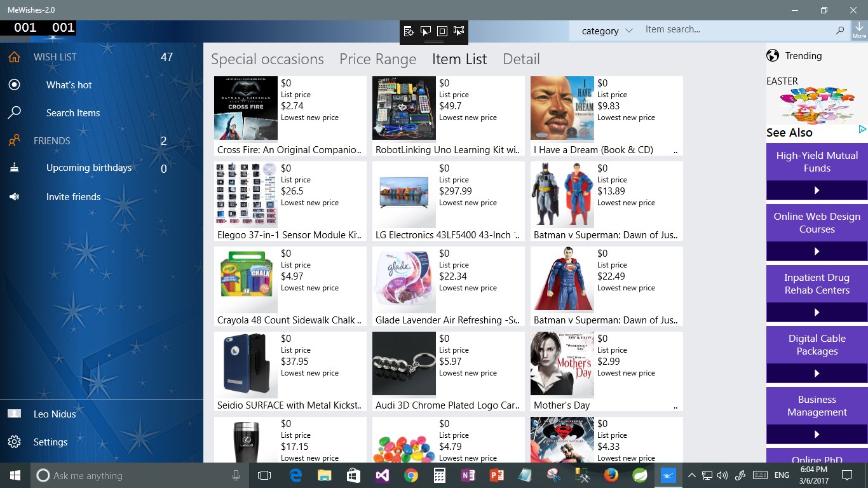Viewport: 868px width, 488px height.
Task: Focus the Item search field
Action: (x=736, y=29)
